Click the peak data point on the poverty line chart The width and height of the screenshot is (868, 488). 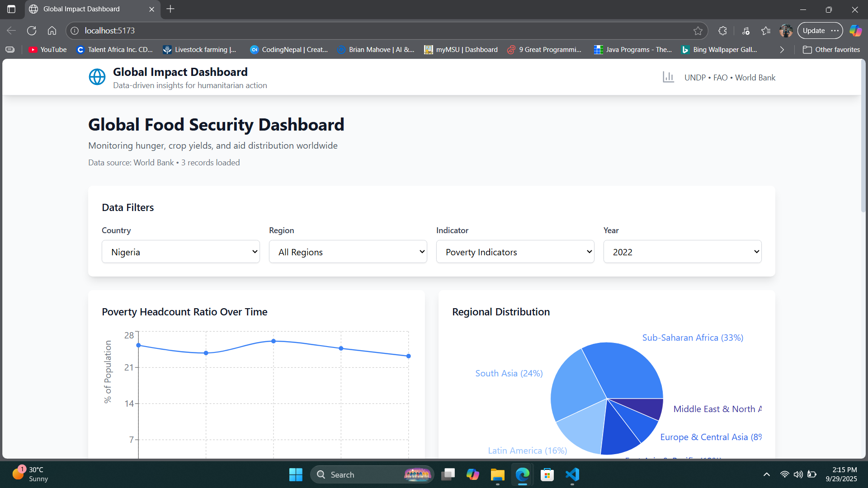tap(274, 341)
